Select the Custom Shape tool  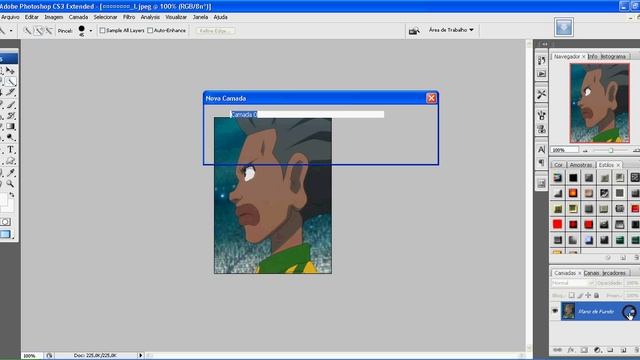click(x=11, y=161)
